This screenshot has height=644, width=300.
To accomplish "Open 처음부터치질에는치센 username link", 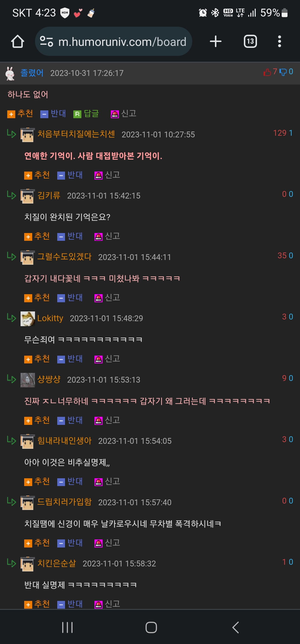I will 76,134.
